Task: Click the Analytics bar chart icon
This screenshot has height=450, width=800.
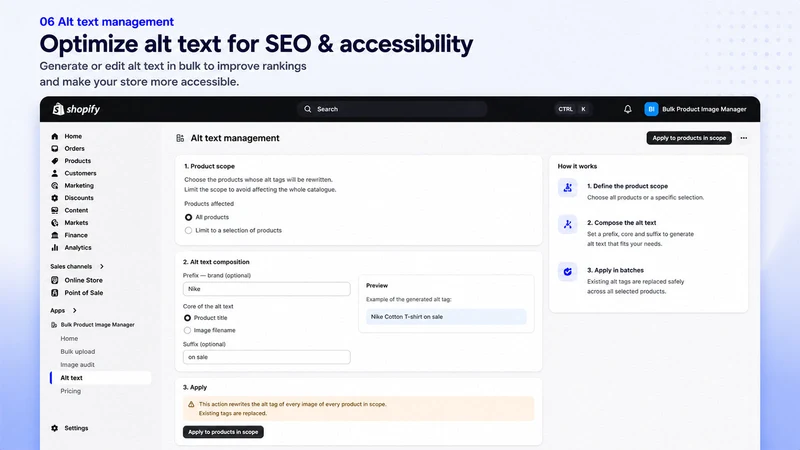Action: pos(55,247)
